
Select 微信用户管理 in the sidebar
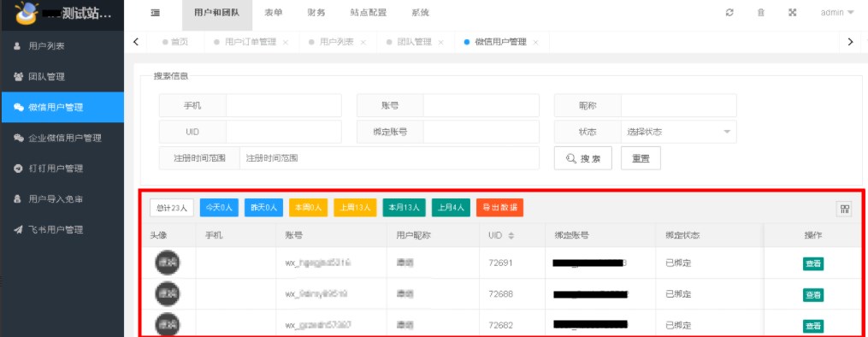[62, 108]
